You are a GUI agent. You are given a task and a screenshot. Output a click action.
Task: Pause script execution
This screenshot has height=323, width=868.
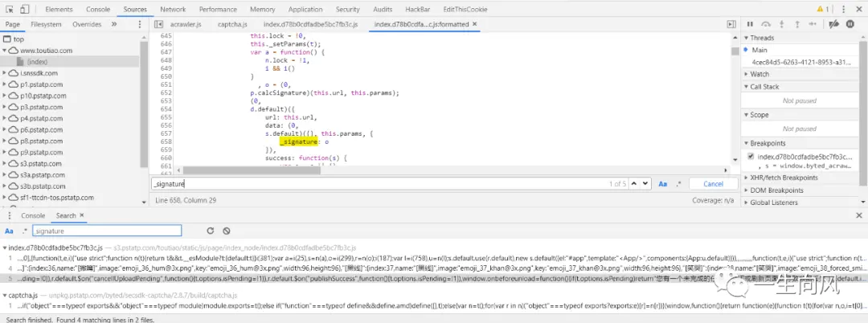[750, 24]
